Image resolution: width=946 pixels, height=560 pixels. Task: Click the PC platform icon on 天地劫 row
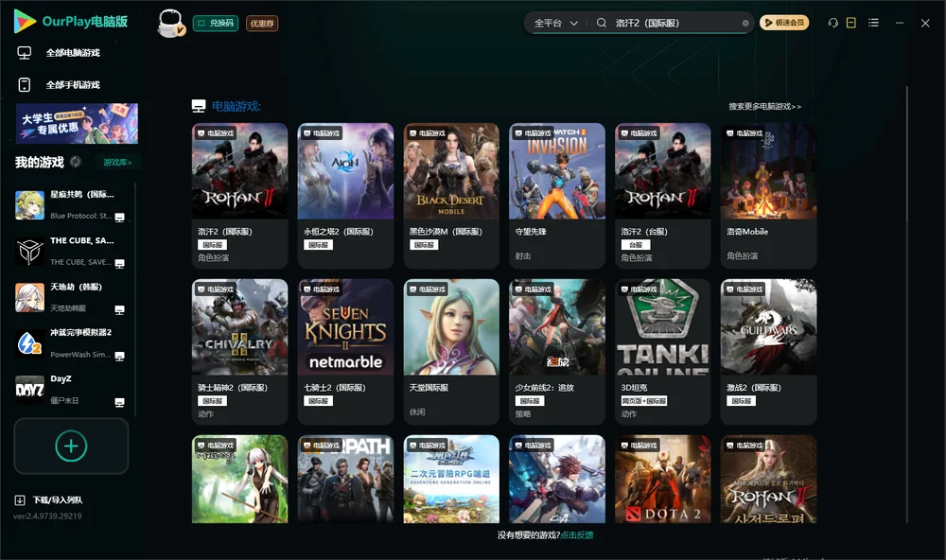(119, 309)
